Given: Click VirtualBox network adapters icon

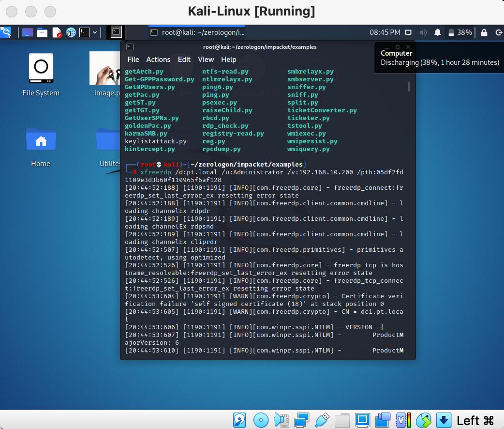Looking at the screenshot, I should pyautogui.click(x=301, y=420).
